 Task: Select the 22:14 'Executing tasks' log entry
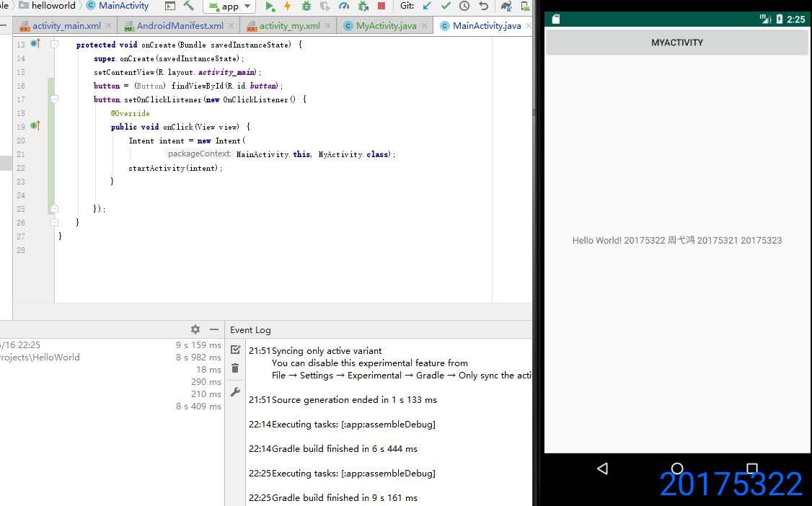pos(353,424)
